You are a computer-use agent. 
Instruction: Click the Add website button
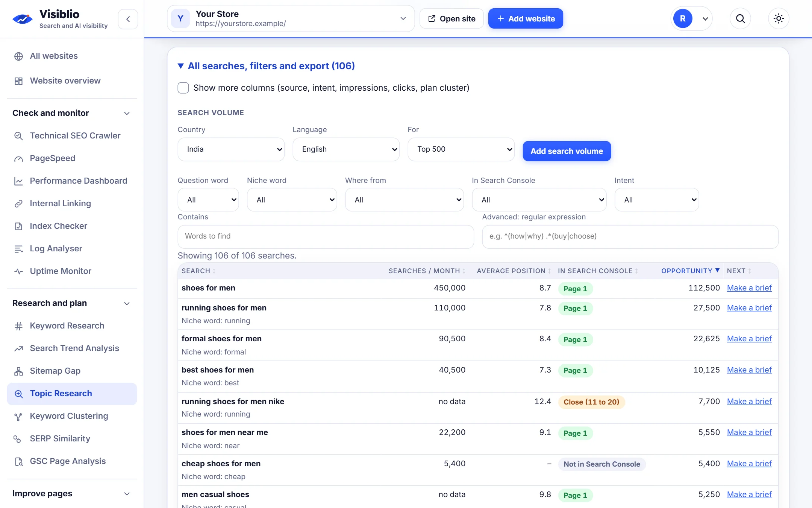click(526, 18)
